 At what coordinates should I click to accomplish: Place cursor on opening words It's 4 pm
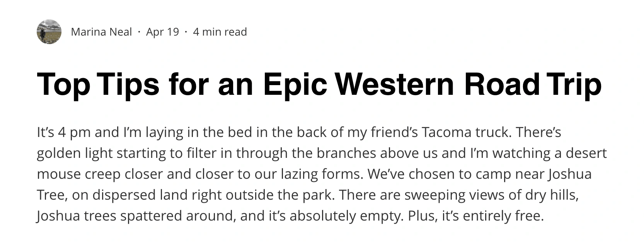click(x=64, y=133)
